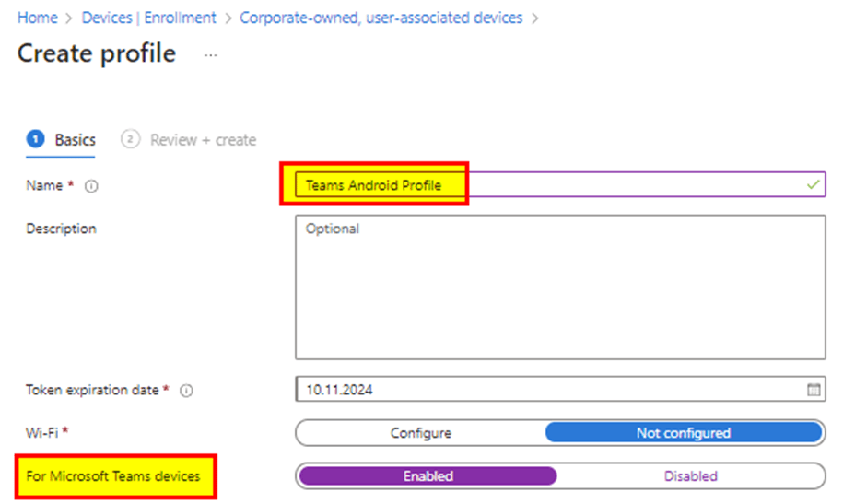Click the step 2 circle icon
The height and width of the screenshot is (504, 855).
click(x=131, y=140)
